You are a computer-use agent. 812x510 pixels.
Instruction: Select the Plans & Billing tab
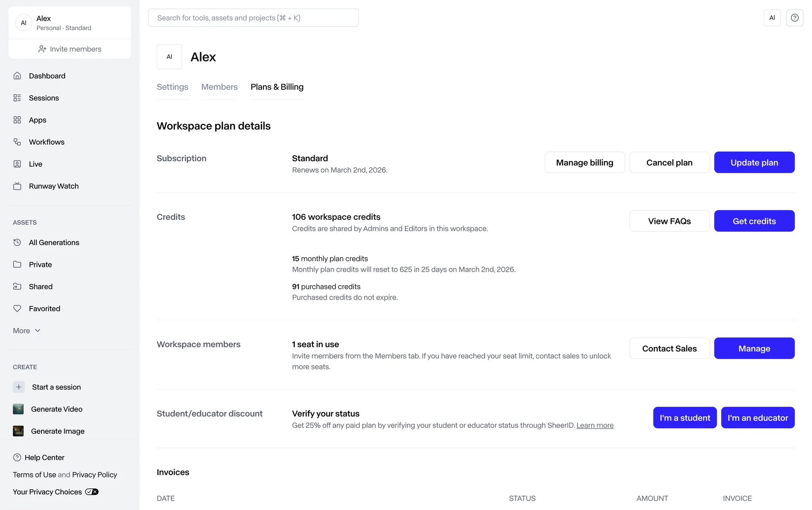(x=277, y=87)
